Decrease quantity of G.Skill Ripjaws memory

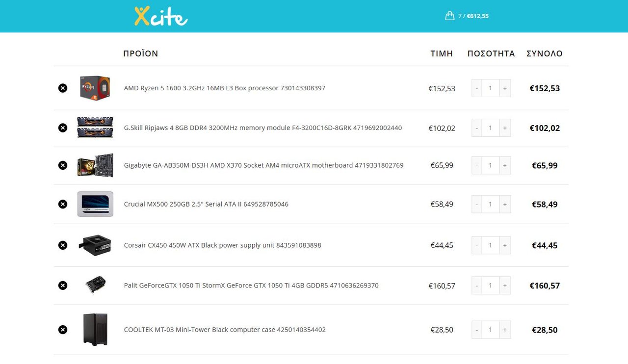point(477,128)
